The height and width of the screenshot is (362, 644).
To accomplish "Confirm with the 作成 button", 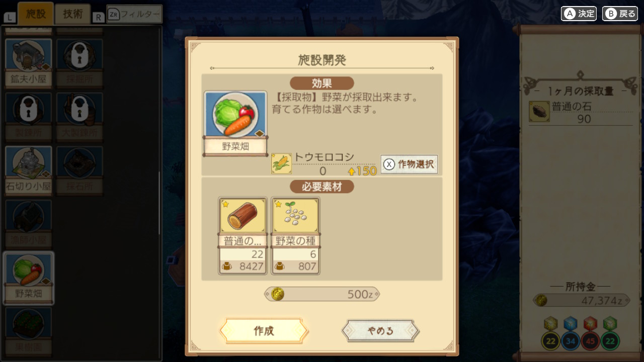I will [264, 330].
